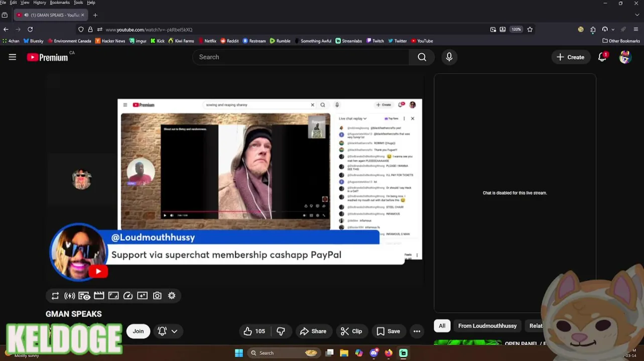644x361 pixels.
Task: Open the YouTube guide hamburger menu
Action: coord(13,57)
